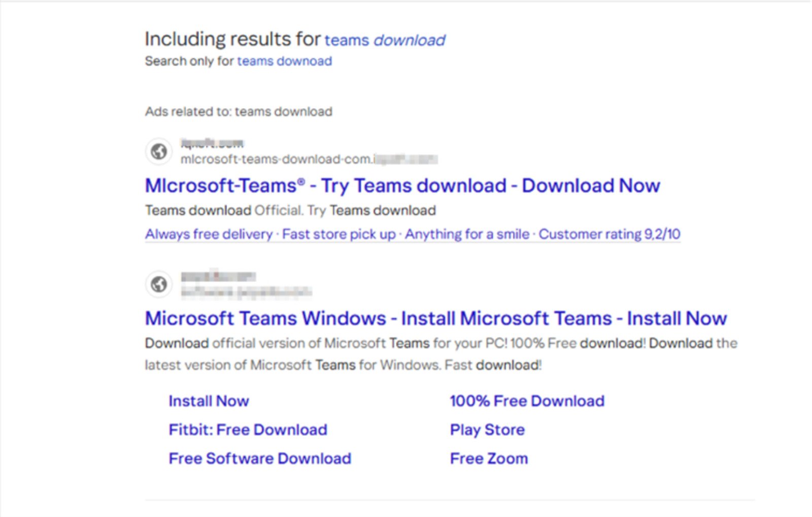Screen dimensions: 812x517
Task: Click globe icon beside mlcrosoft-teams-download-com ad
Action: (x=159, y=151)
